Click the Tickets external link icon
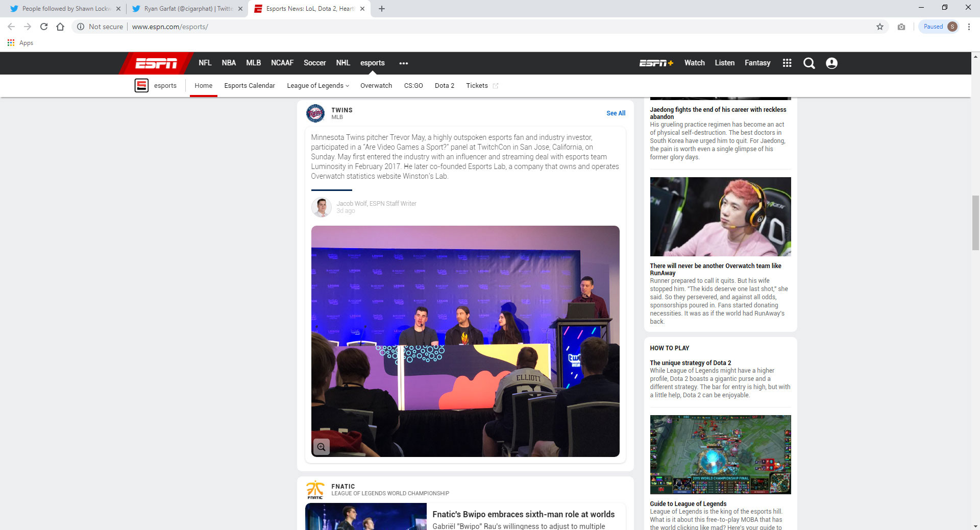Screen dimensions: 980x530 495,86
